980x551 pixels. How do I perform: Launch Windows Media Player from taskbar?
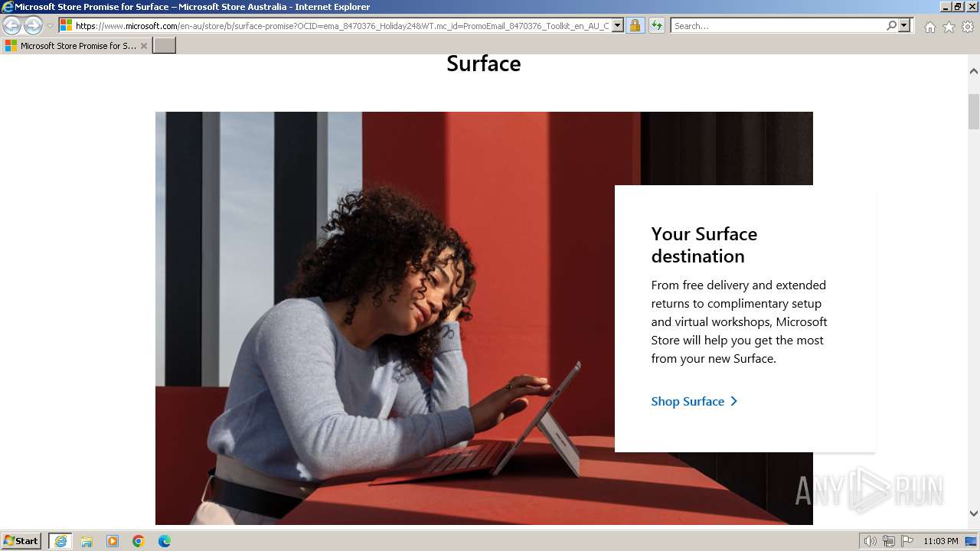(x=113, y=541)
